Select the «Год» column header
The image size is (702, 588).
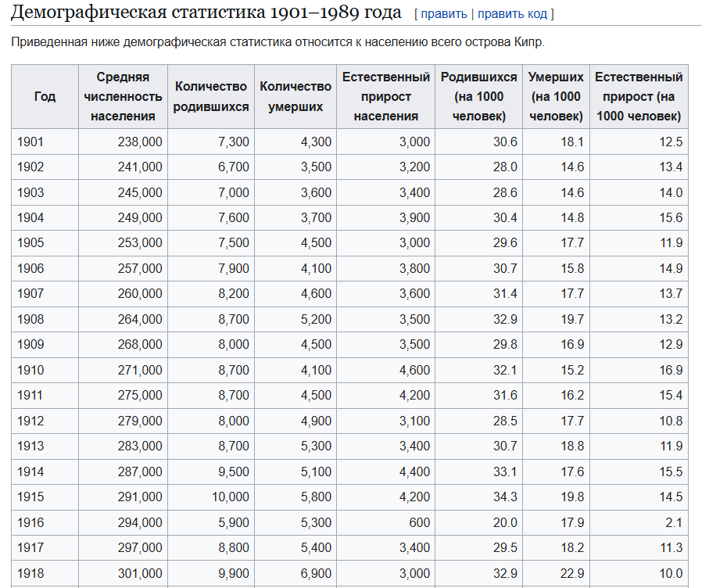(45, 96)
